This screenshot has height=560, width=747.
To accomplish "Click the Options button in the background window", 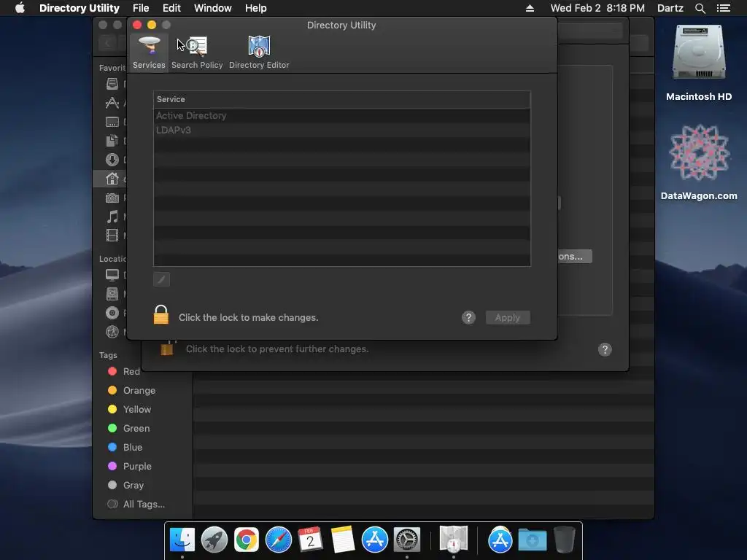I will [575, 256].
